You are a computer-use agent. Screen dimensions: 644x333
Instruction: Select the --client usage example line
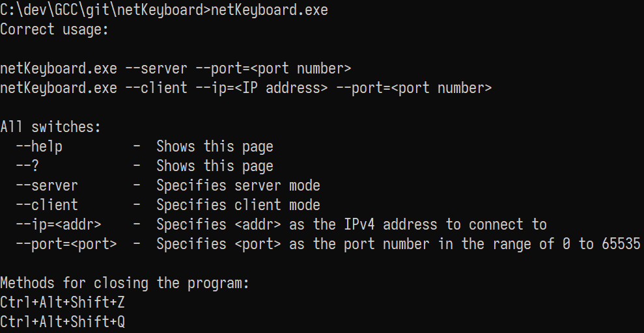click(x=245, y=88)
